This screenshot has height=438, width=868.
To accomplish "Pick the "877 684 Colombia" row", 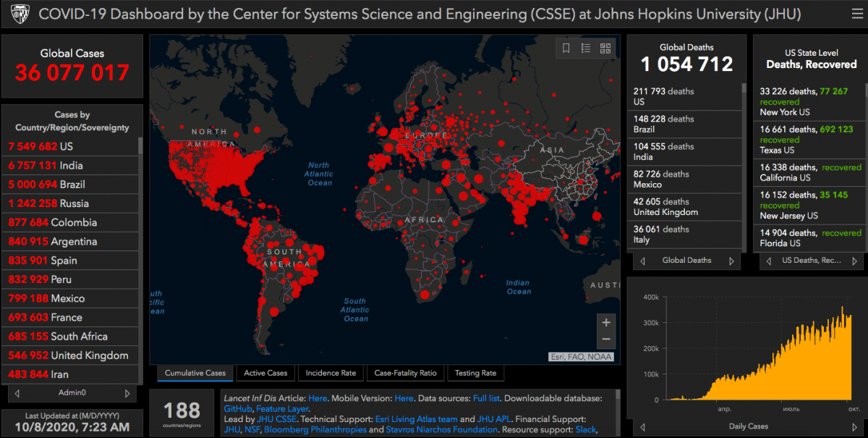I will pos(70,222).
